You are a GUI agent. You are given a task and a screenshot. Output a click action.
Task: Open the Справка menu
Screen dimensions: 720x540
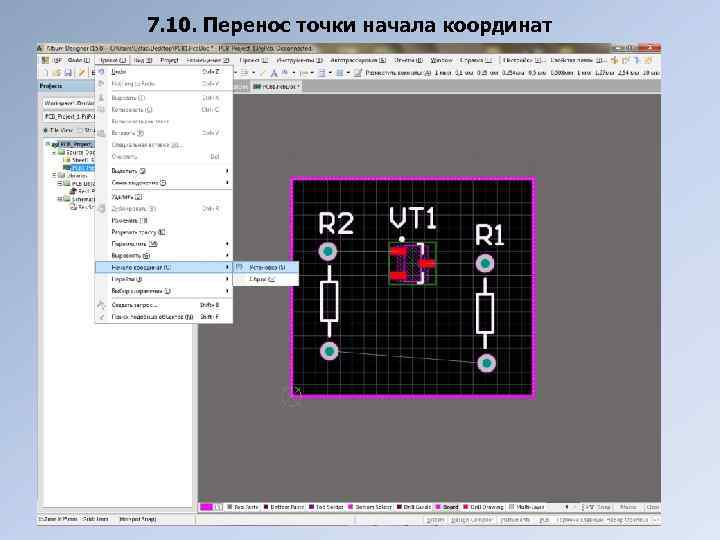475,60
